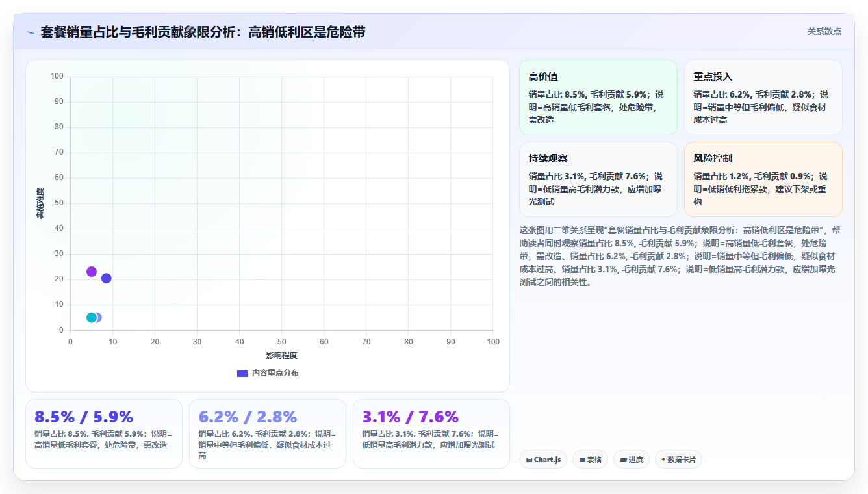Select the 表格 tag chip
868x494 pixels.
[x=591, y=460]
